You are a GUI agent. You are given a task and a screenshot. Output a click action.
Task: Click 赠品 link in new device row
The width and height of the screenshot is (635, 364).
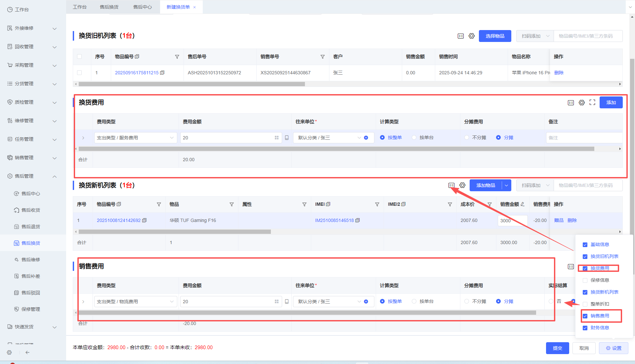[x=559, y=220]
